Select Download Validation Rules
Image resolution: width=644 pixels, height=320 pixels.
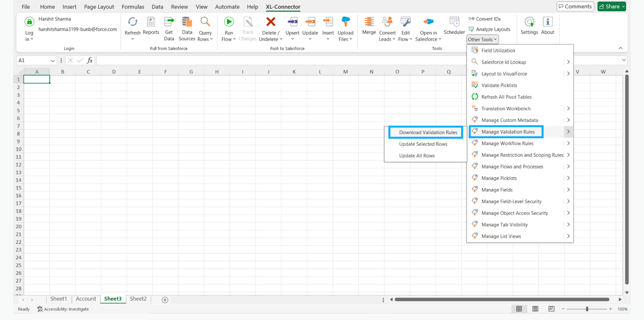(426, 132)
